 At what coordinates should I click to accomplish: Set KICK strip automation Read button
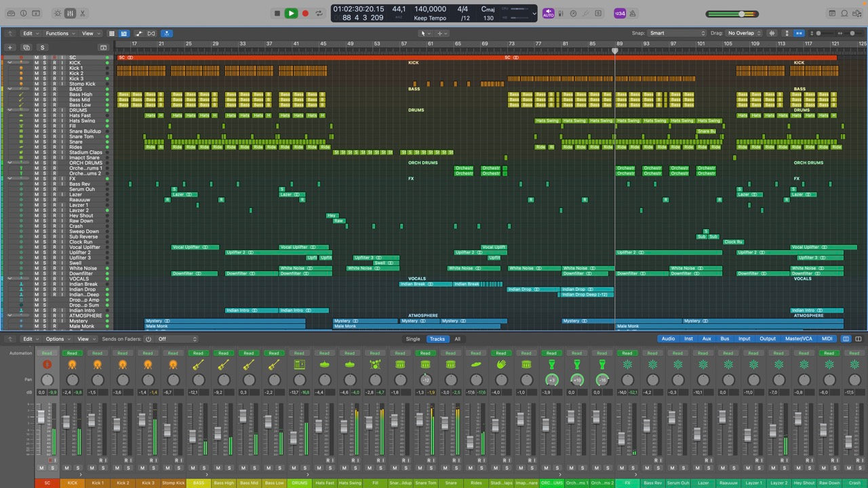point(72,353)
